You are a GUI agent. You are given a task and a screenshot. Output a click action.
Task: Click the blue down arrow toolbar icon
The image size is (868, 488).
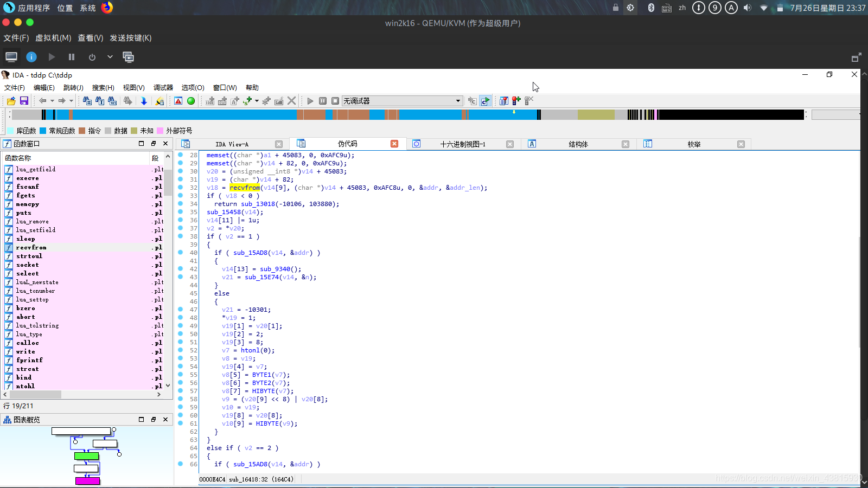(x=144, y=101)
